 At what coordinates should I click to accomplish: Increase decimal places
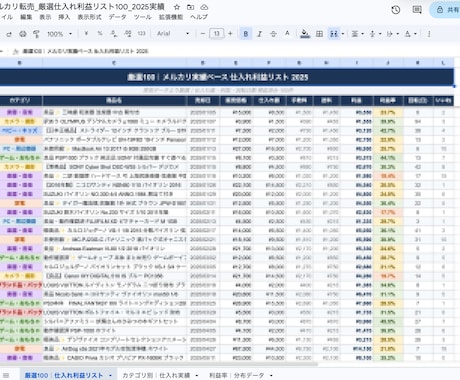(x=128, y=33)
